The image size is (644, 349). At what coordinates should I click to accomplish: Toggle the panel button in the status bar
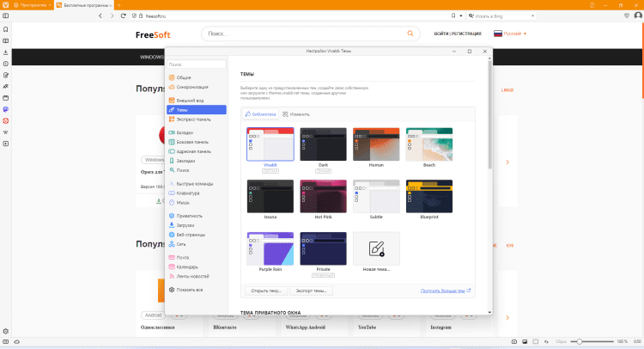[6, 341]
